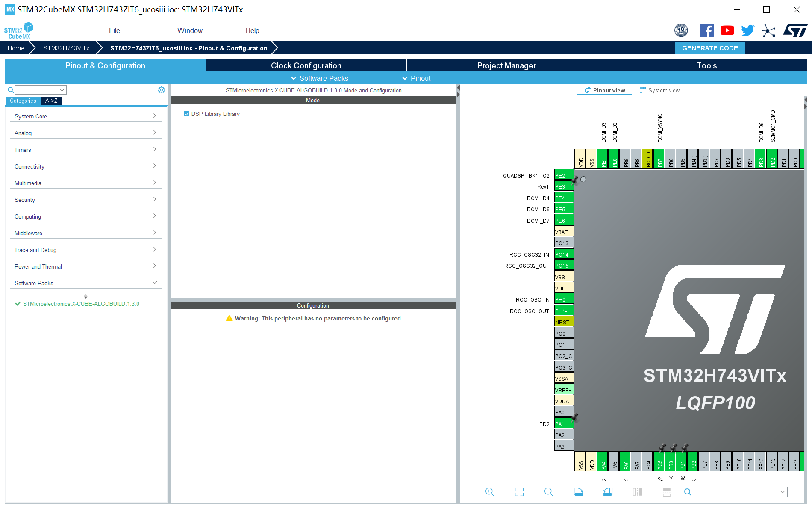Select pin PE3 labeled Key1
Viewport: 812px width, 509px height.
point(564,186)
